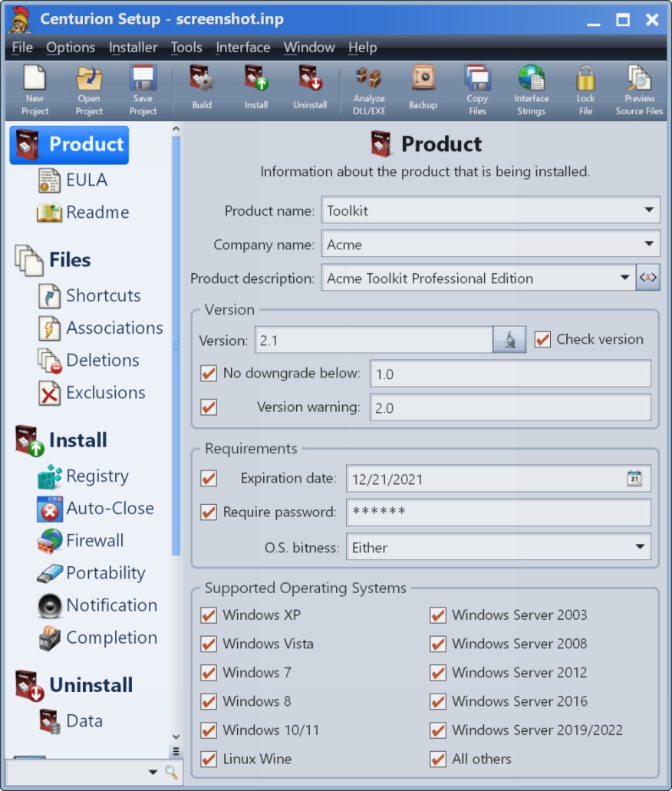
Task: Open the Installer menu
Action: tap(133, 48)
